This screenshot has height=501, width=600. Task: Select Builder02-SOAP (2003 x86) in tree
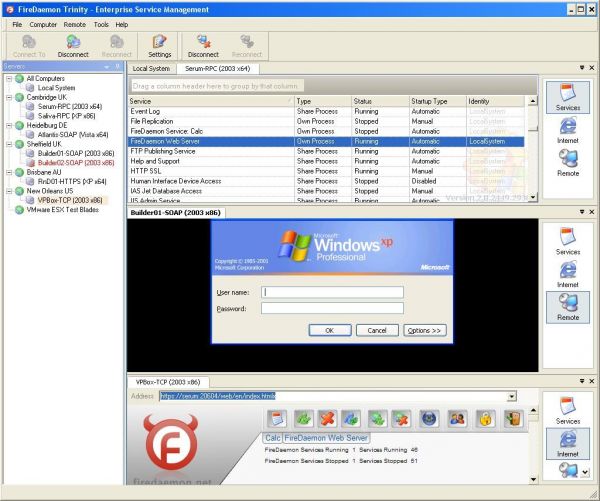(x=76, y=163)
